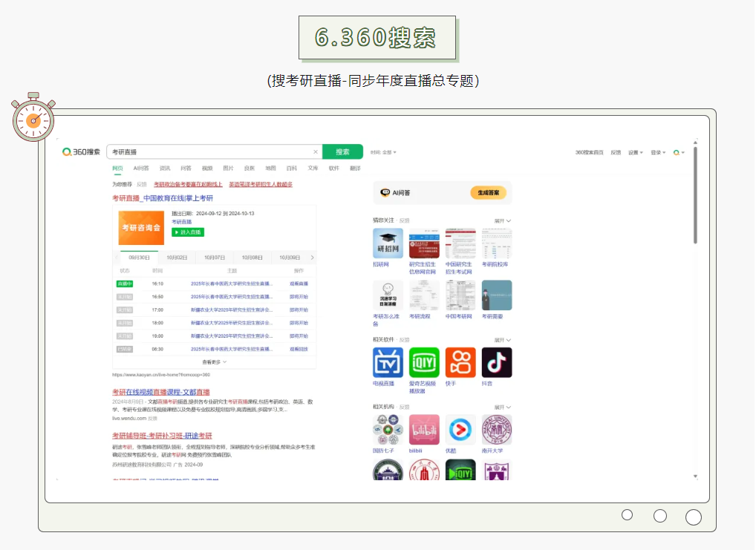Select the 10月02日 date tab
756x550 pixels.
click(x=177, y=258)
